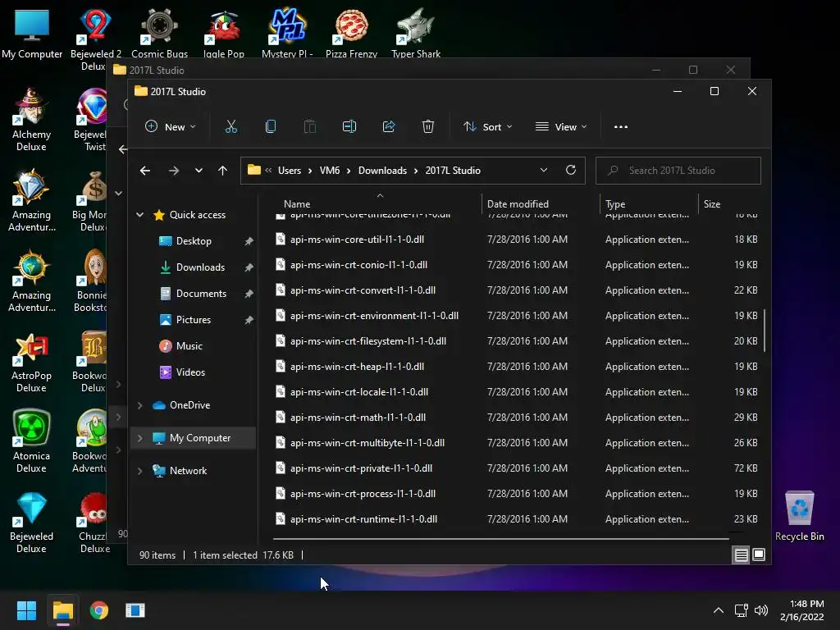This screenshot has height=630, width=840.
Task: Open the View options dropdown
Action: coord(561,127)
